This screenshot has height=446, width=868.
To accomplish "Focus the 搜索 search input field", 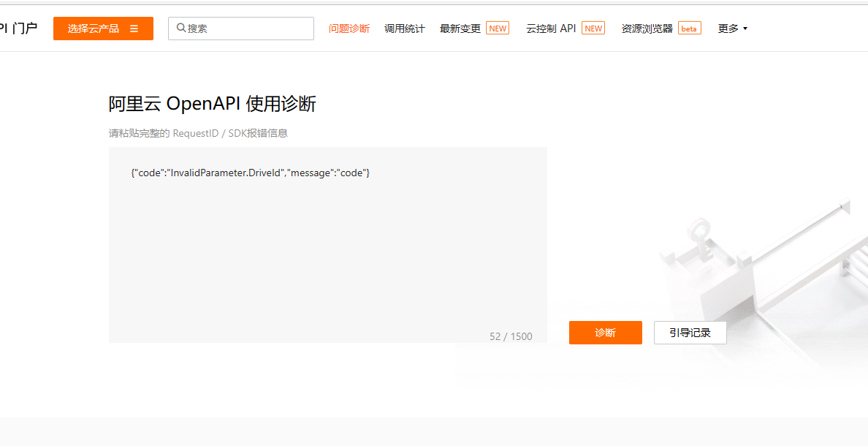I will (x=241, y=29).
